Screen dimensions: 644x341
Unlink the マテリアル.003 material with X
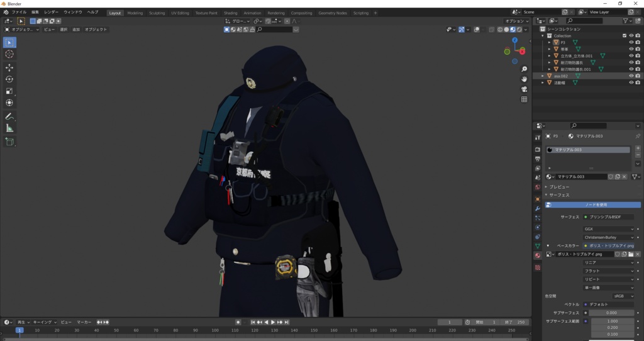(625, 177)
